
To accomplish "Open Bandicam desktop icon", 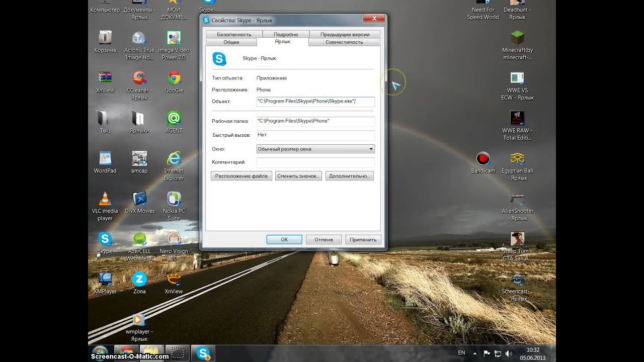I will point(483,163).
